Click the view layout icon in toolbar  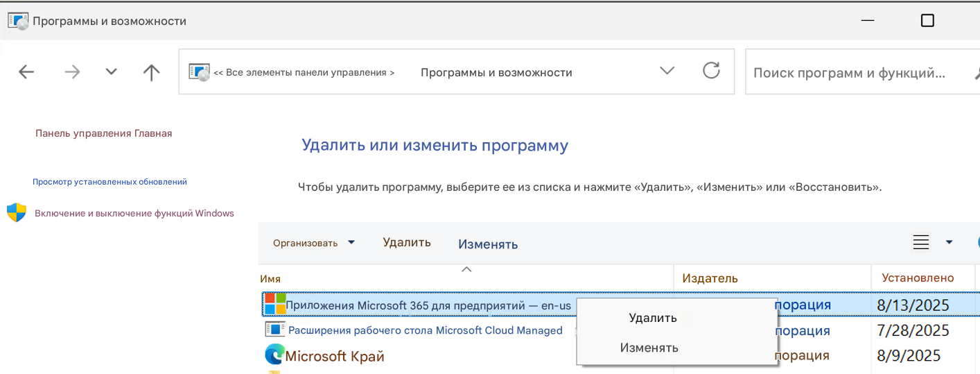921,242
